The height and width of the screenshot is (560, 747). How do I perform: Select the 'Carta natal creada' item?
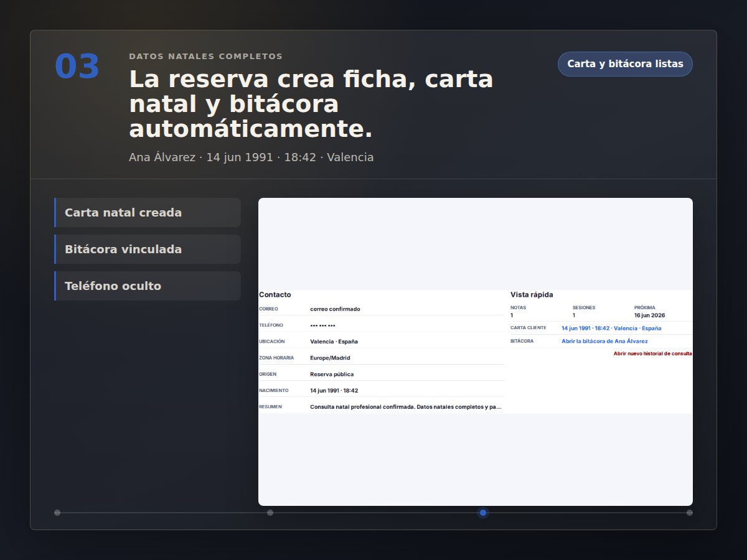[x=148, y=213]
